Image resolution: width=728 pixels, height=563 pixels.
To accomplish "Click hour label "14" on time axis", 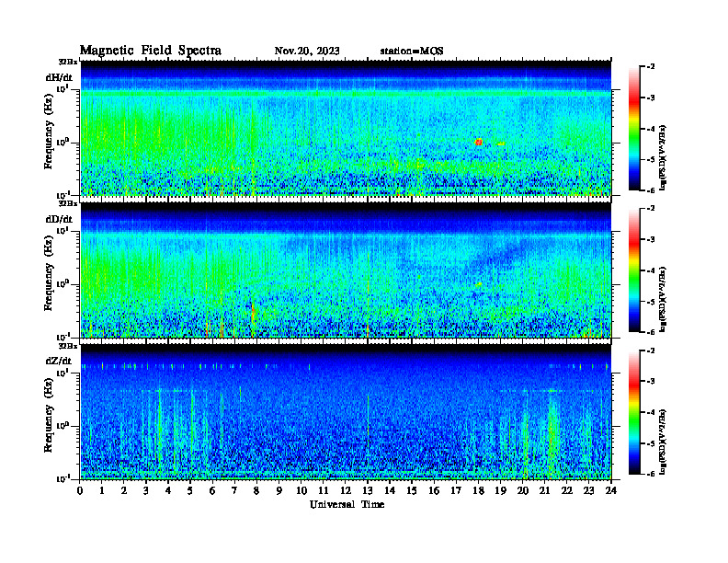I will 390,491.
